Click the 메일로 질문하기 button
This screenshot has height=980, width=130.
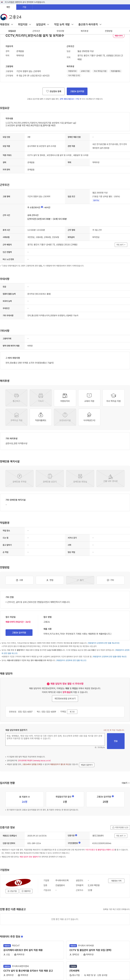pos(87,765)
